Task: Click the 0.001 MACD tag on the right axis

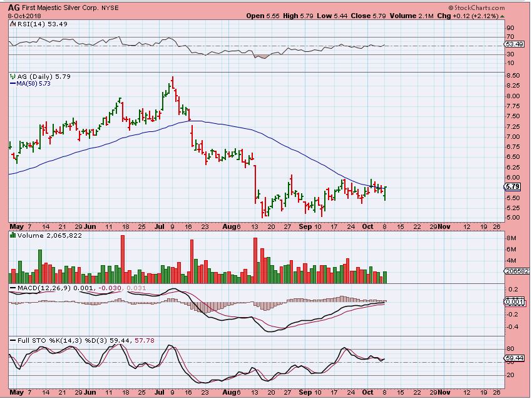Action: coord(514,301)
